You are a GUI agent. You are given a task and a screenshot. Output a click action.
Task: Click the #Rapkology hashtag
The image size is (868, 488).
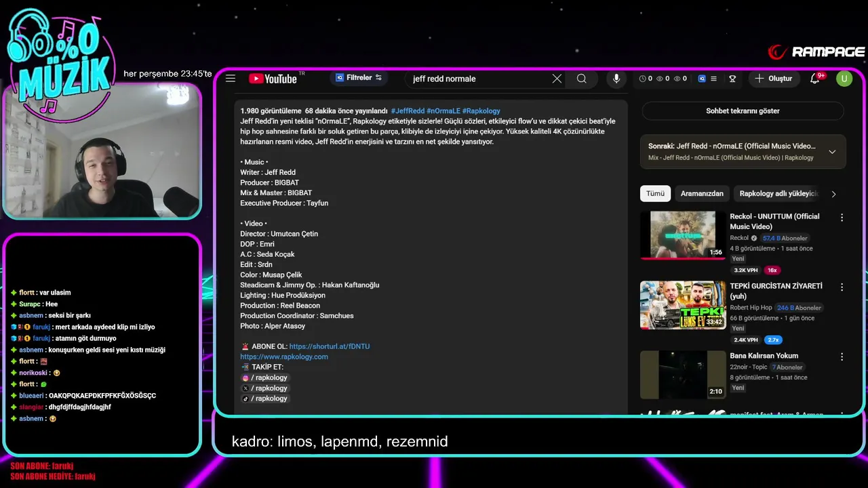481,110
